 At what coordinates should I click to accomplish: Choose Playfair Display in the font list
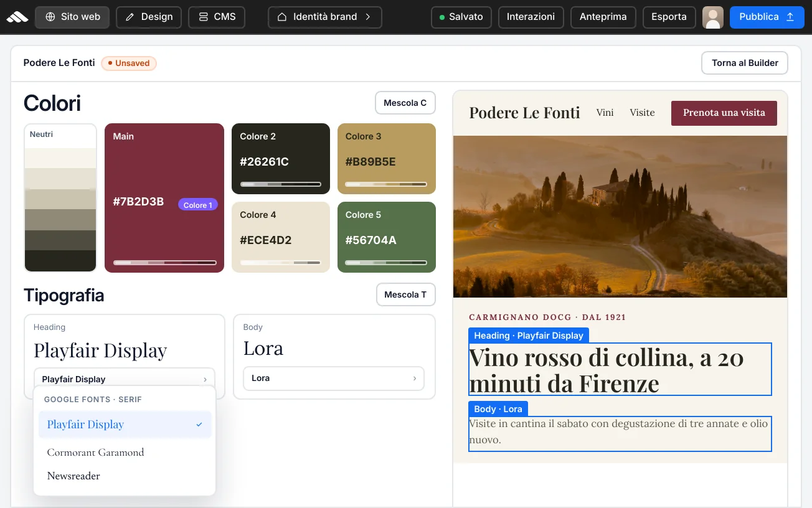(x=125, y=425)
